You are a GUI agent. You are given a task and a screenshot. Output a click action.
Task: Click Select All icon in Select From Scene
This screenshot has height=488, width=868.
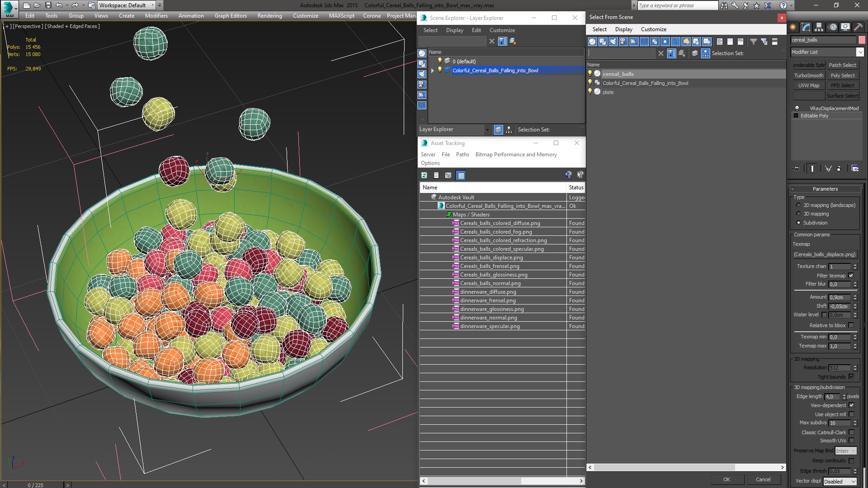tap(720, 42)
